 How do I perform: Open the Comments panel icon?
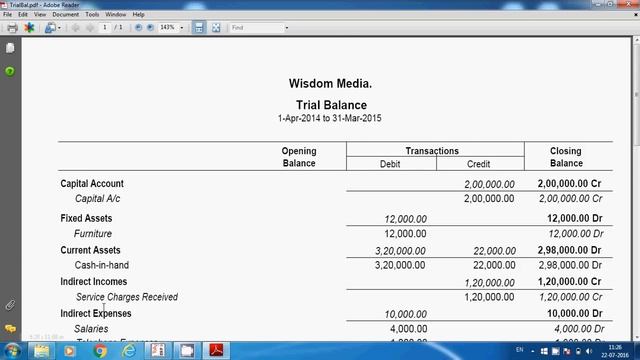click(x=10, y=328)
